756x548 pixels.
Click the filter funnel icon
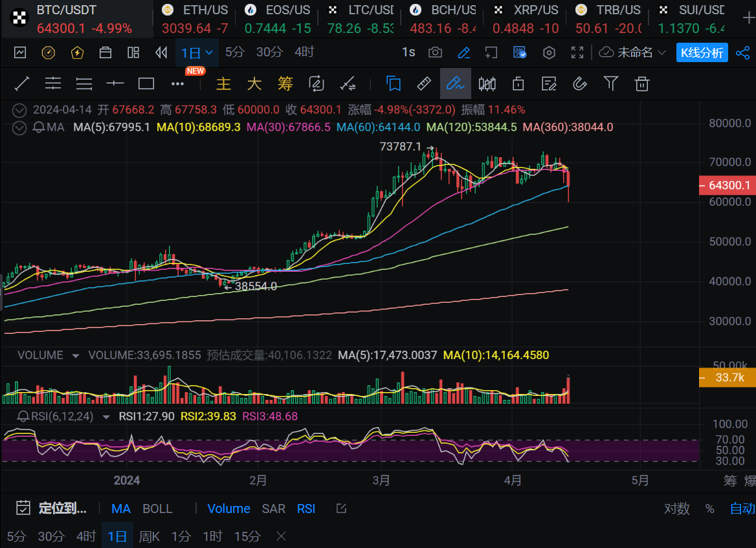610,83
